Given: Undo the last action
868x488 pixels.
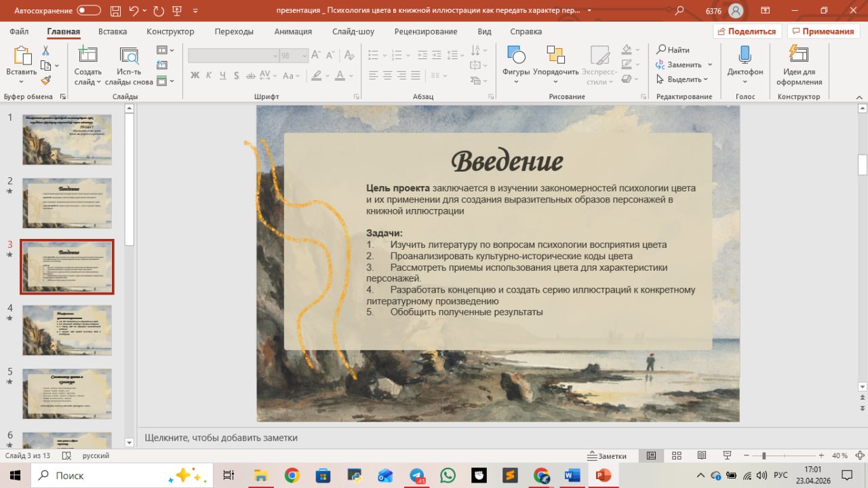Looking at the screenshot, I should (x=134, y=11).
